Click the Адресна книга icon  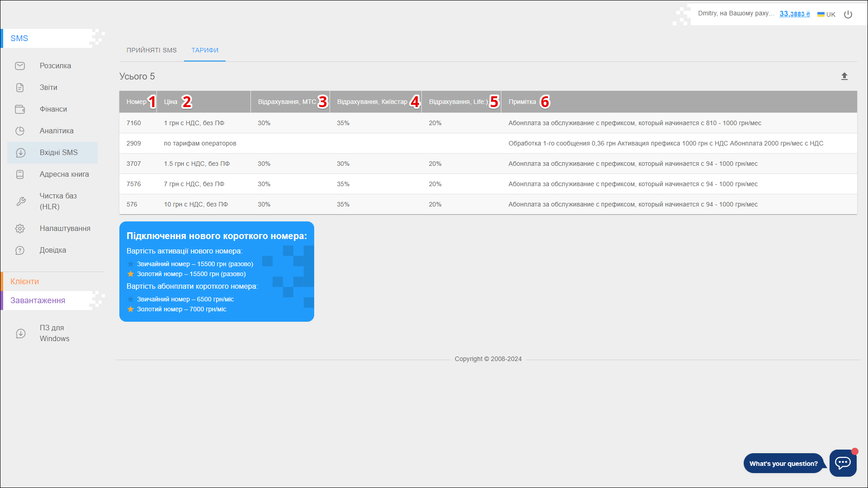click(x=20, y=174)
